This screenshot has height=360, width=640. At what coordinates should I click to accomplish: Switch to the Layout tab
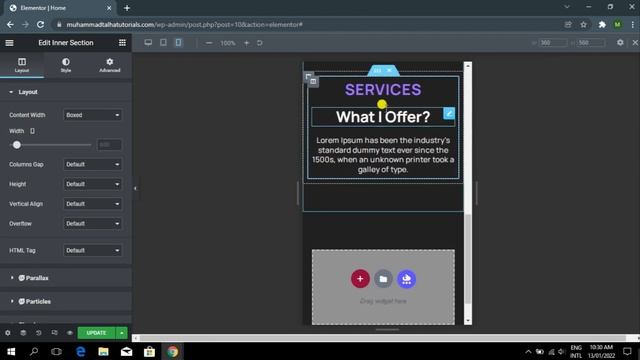(22, 65)
